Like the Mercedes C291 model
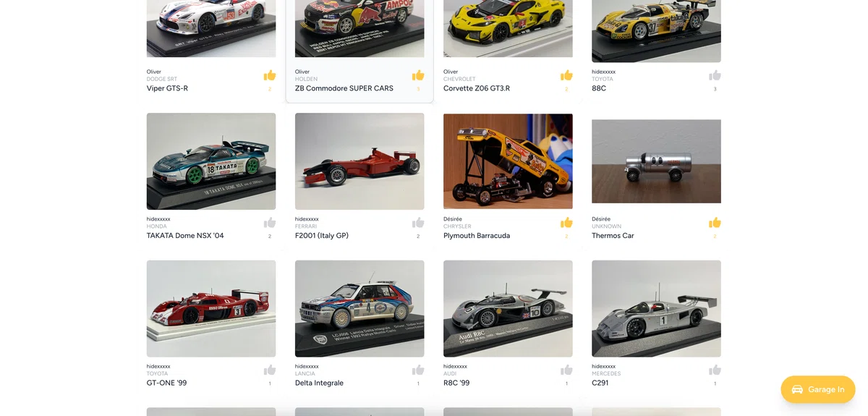This screenshot has width=868, height=416. point(715,370)
